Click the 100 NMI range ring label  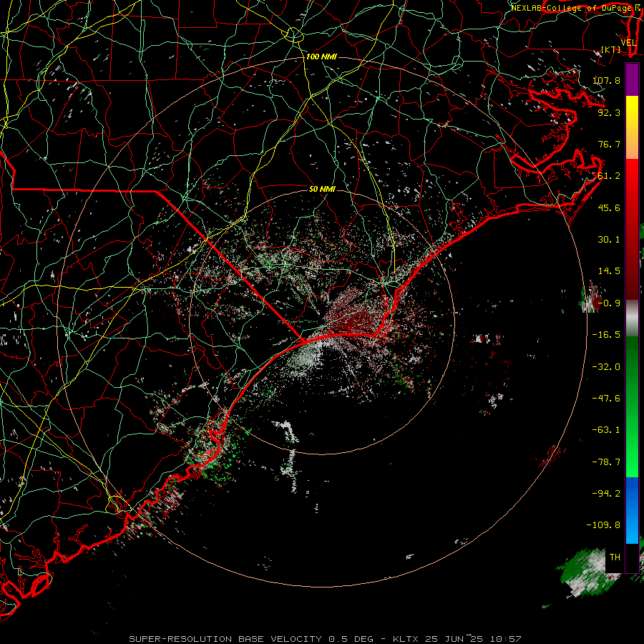pyautogui.click(x=321, y=57)
